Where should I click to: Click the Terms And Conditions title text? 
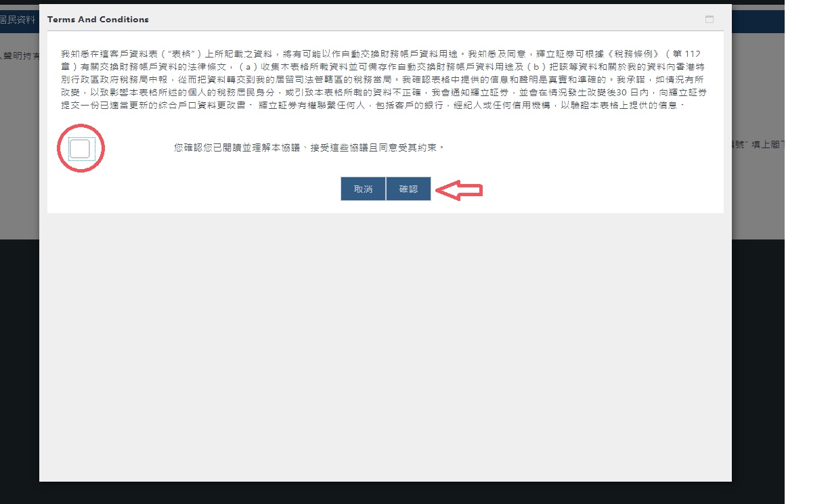[97, 20]
